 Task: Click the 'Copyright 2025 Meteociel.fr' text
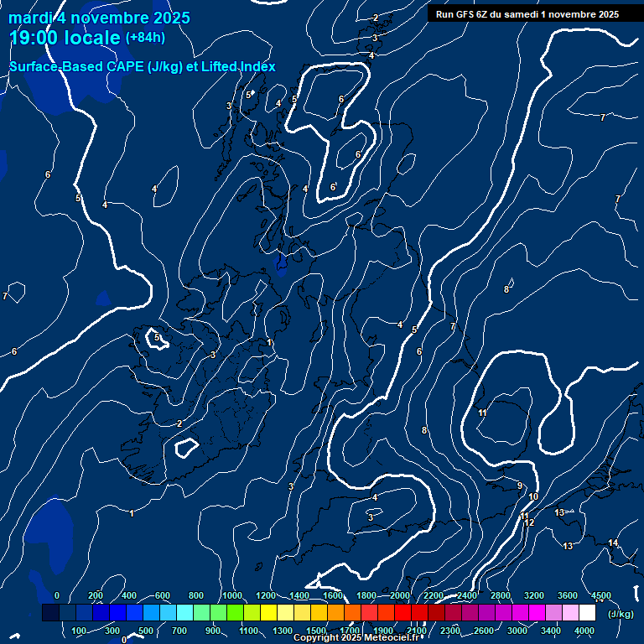[x=356, y=637]
